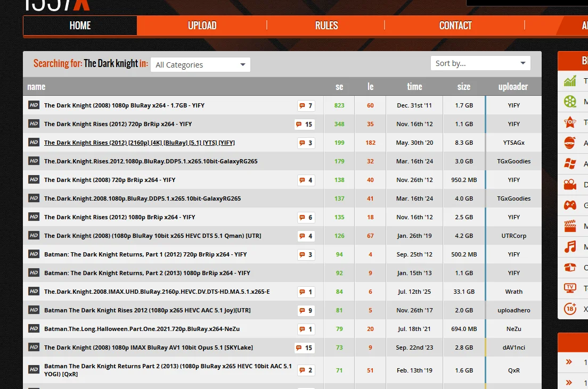Open The Dark Knight IMAX AV1 SKYLake torrent

coord(149,347)
